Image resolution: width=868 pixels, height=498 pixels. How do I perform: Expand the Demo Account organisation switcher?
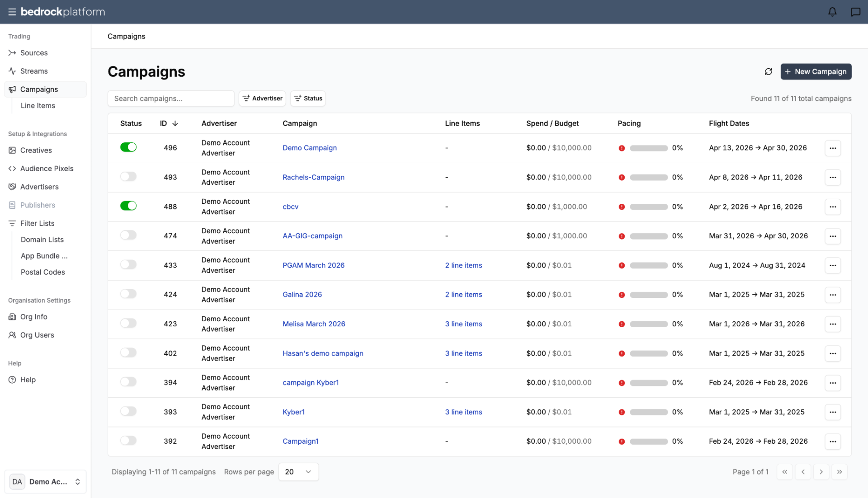(45, 482)
